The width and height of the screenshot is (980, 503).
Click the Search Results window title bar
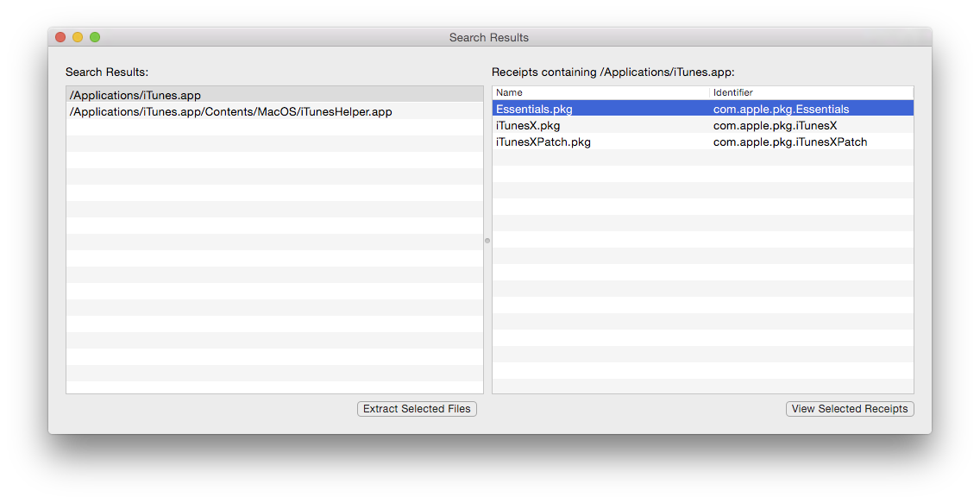pos(488,37)
